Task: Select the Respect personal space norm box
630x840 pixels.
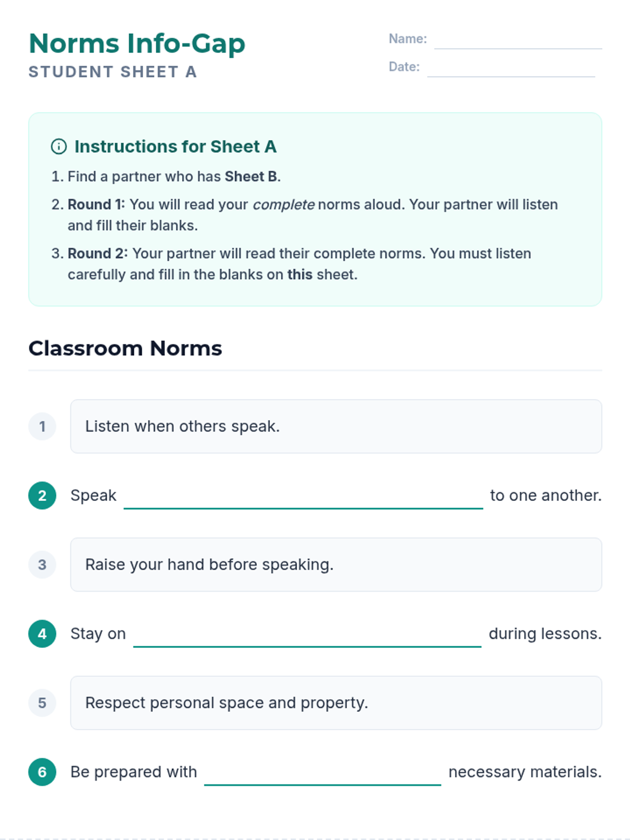Action: [336, 703]
